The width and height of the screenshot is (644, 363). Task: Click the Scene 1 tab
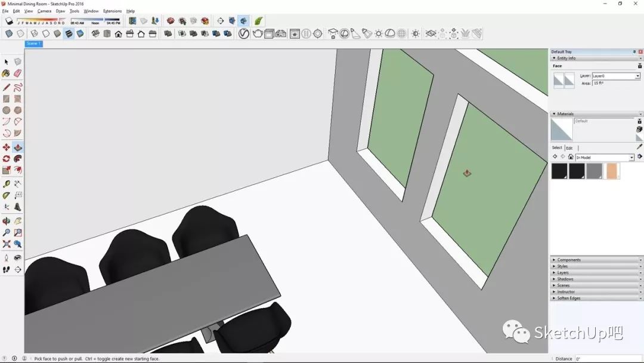coord(33,44)
